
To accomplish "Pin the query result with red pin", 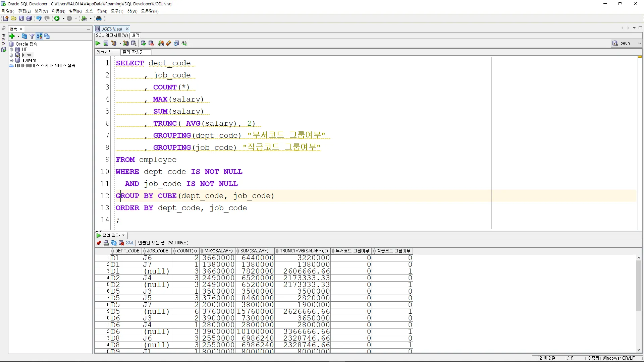I will [99, 243].
